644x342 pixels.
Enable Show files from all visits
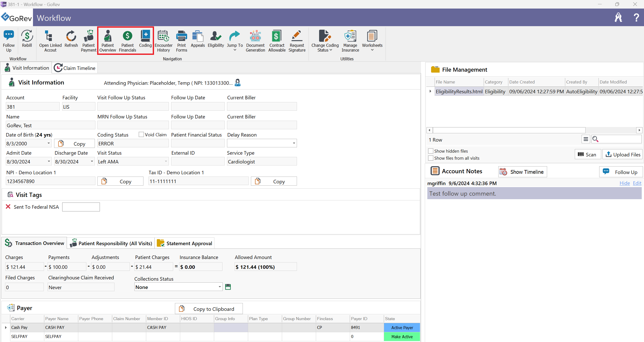pyautogui.click(x=431, y=158)
